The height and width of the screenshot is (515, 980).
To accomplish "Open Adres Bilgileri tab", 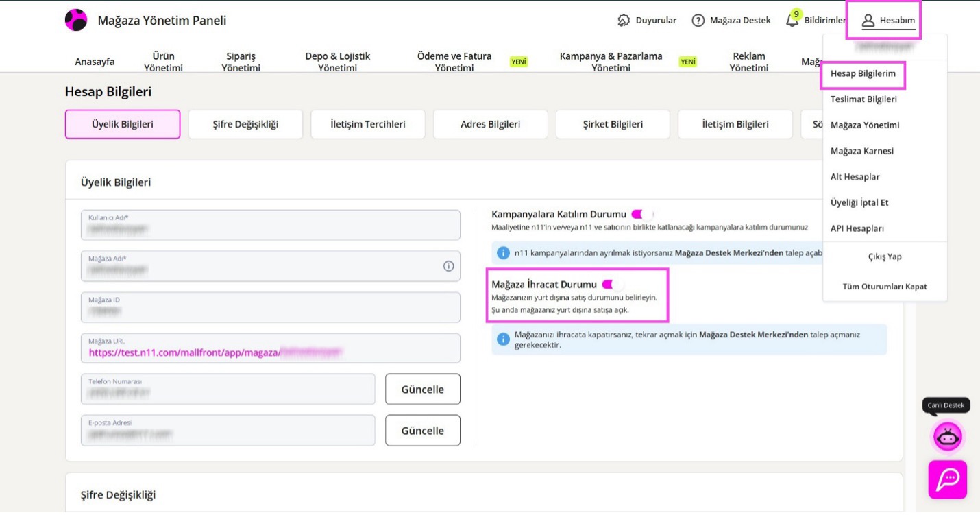I will (491, 124).
